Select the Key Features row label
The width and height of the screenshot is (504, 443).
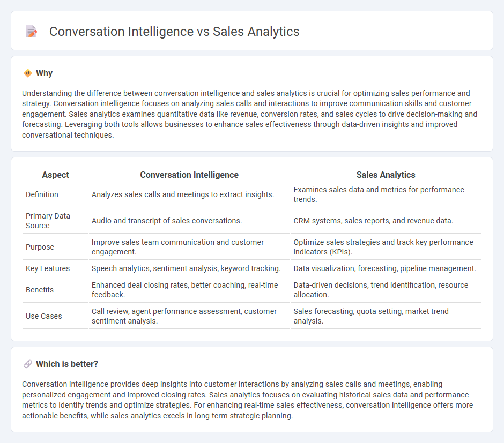tap(48, 268)
